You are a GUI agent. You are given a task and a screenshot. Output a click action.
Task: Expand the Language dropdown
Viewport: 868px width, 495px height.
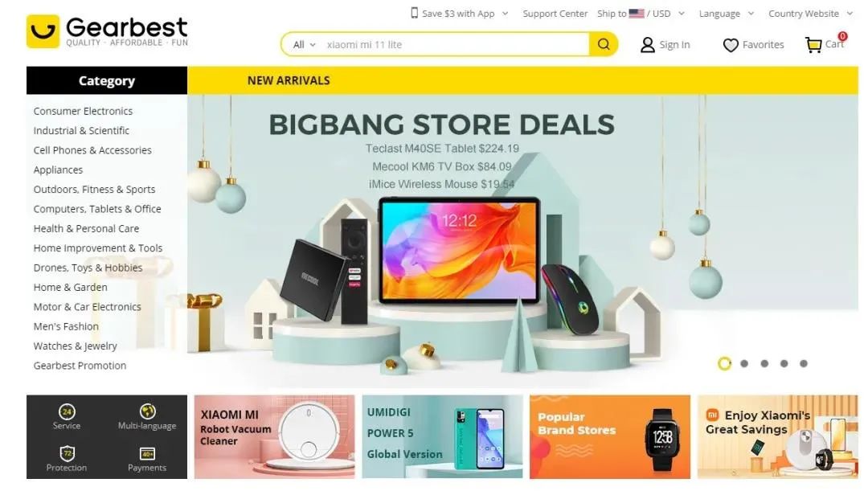pyautogui.click(x=727, y=14)
